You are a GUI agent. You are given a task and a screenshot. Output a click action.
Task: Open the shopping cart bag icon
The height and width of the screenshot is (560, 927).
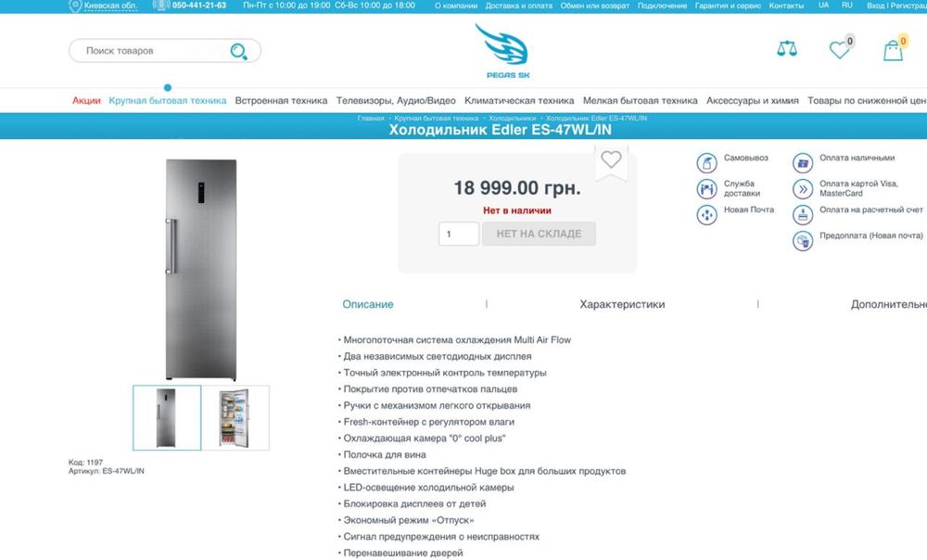click(x=893, y=51)
